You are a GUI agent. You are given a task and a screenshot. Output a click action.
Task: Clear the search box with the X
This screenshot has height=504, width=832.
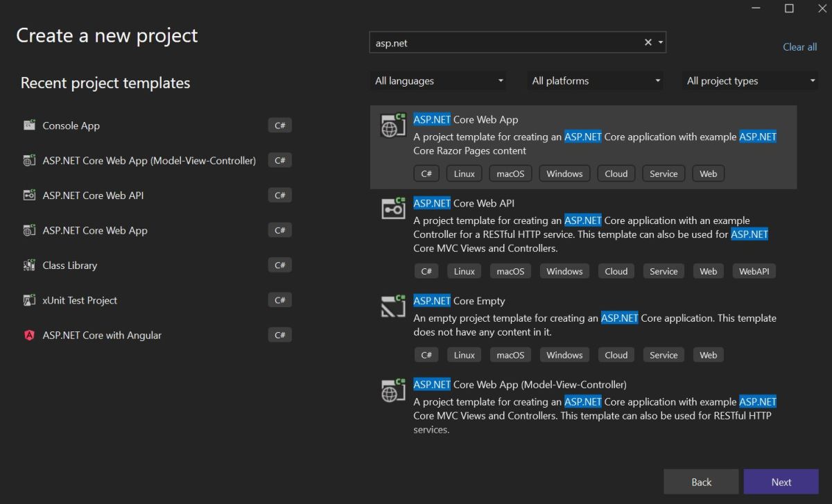pyautogui.click(x=648, y=42)
